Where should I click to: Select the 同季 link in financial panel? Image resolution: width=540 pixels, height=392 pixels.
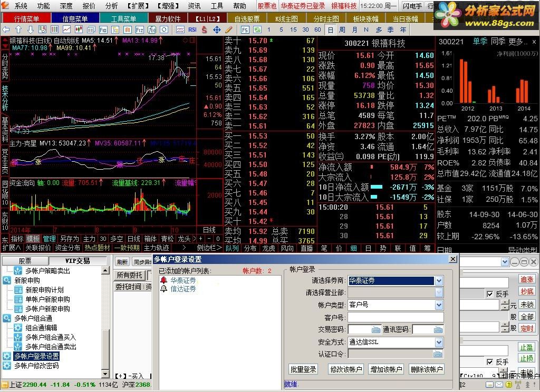pos(498,42)
